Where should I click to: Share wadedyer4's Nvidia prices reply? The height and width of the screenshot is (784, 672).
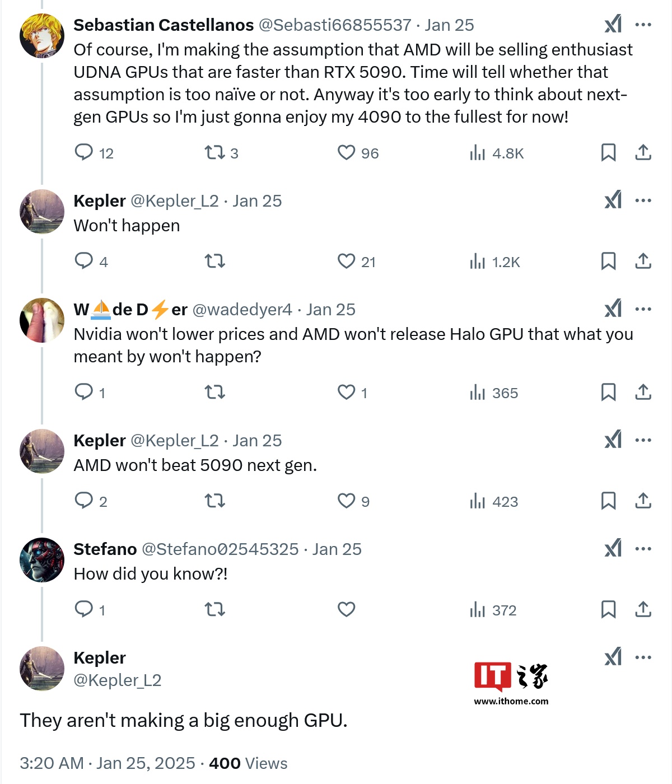coord(643,392)
